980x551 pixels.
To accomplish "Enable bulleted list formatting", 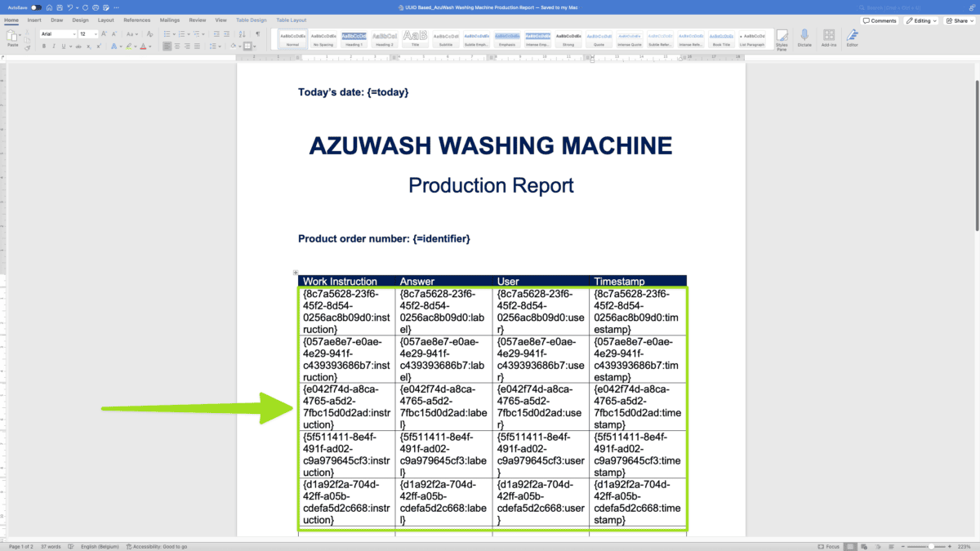I will pyautogui.click(x=167, y=34).
